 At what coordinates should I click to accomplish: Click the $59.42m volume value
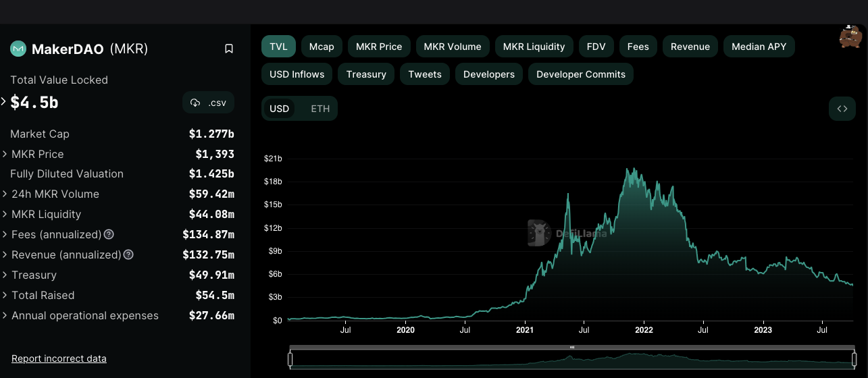pos(211,194)
